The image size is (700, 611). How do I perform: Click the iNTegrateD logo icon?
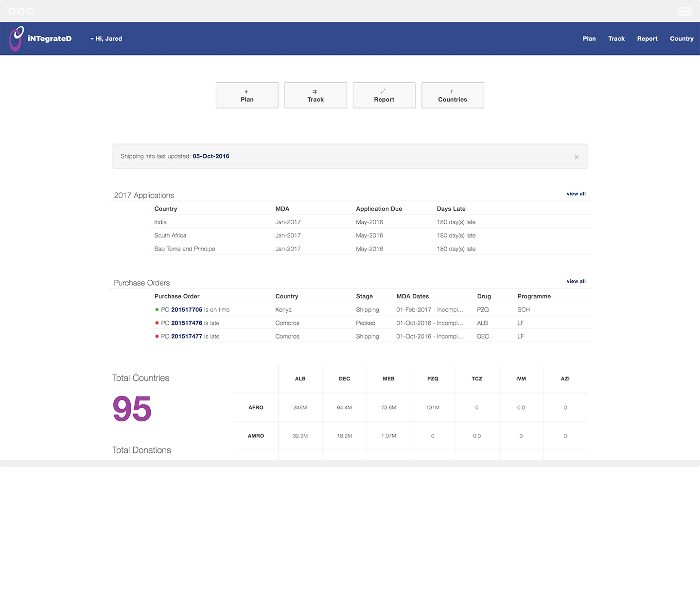coord(16,39)
